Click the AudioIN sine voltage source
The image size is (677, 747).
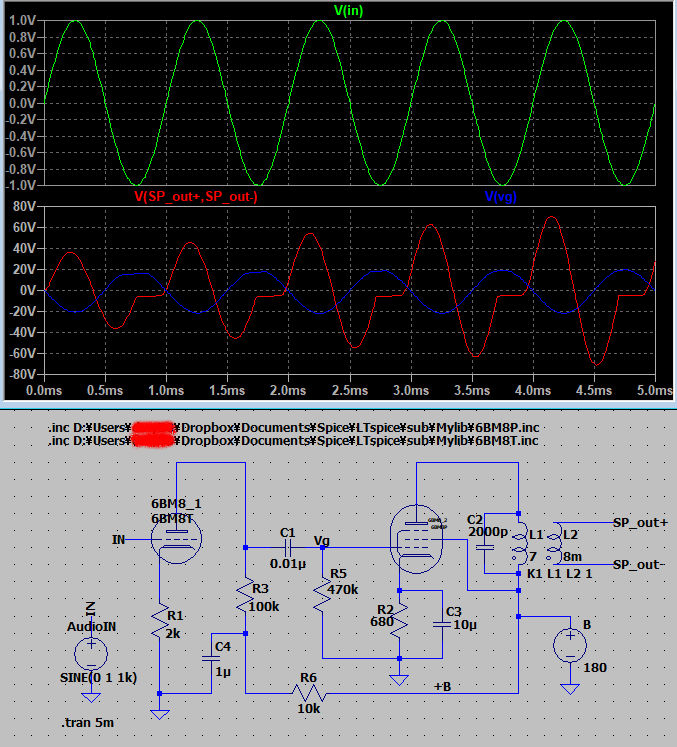click(90, 654)
